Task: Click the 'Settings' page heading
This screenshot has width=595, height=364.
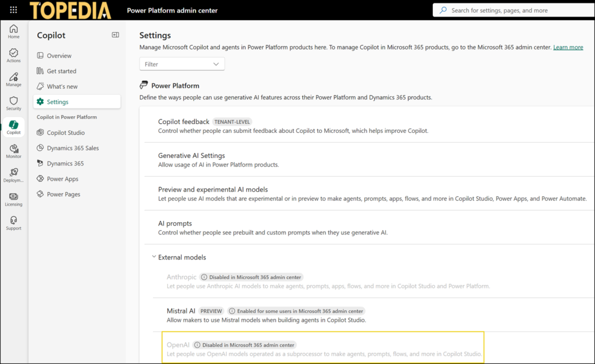Action: [155, 35]
